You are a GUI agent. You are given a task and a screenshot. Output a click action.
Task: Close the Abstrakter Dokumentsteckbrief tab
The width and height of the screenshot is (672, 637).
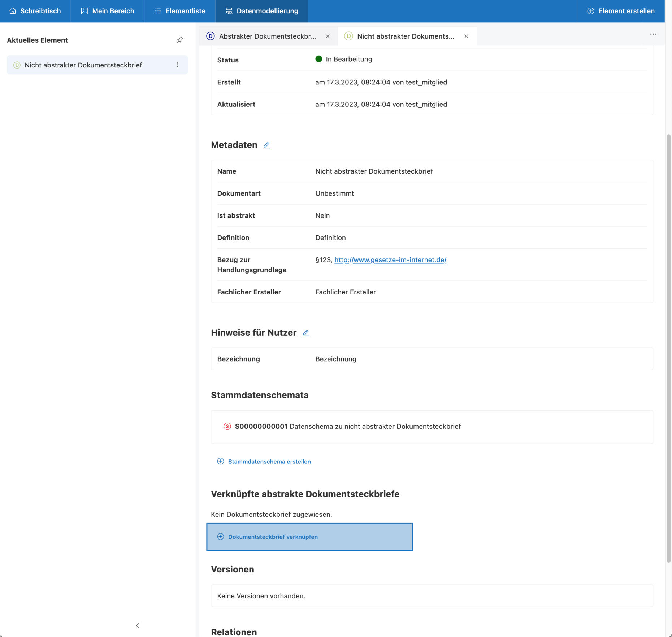point(328,36)
